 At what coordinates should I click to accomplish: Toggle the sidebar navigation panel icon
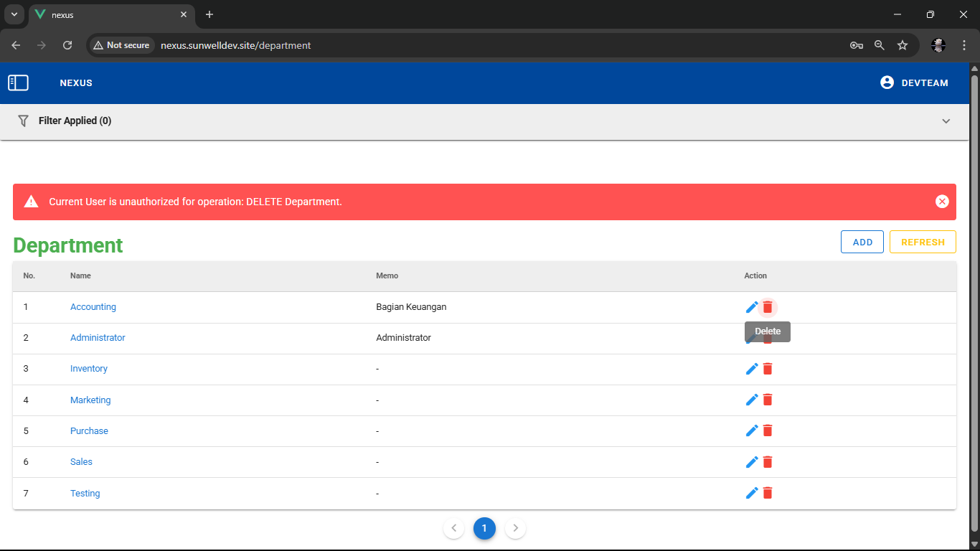click(18, 83)
